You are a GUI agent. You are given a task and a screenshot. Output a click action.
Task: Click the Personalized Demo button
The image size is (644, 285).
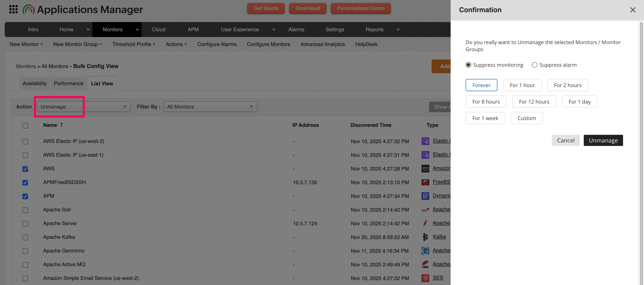(x=360, y=8)
